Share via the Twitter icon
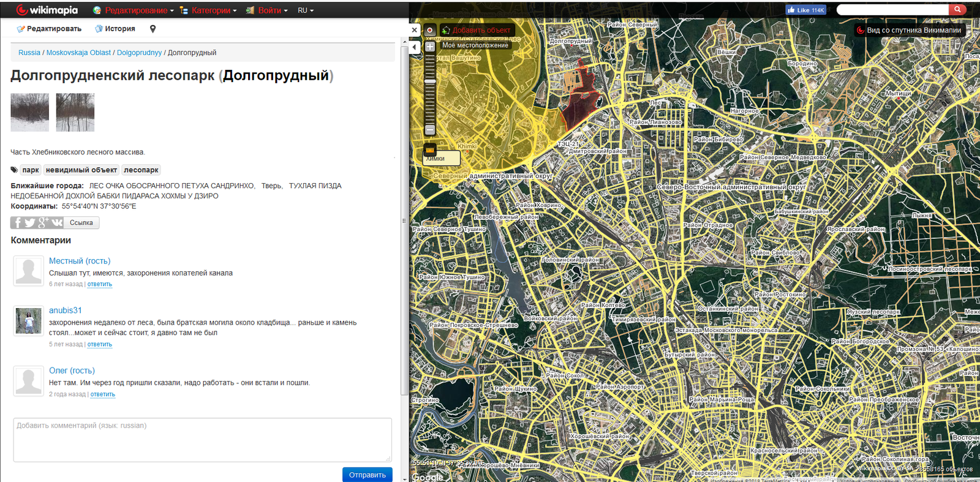Image resolution: width=980 pixels, height=482 pixels. (30, 223)
